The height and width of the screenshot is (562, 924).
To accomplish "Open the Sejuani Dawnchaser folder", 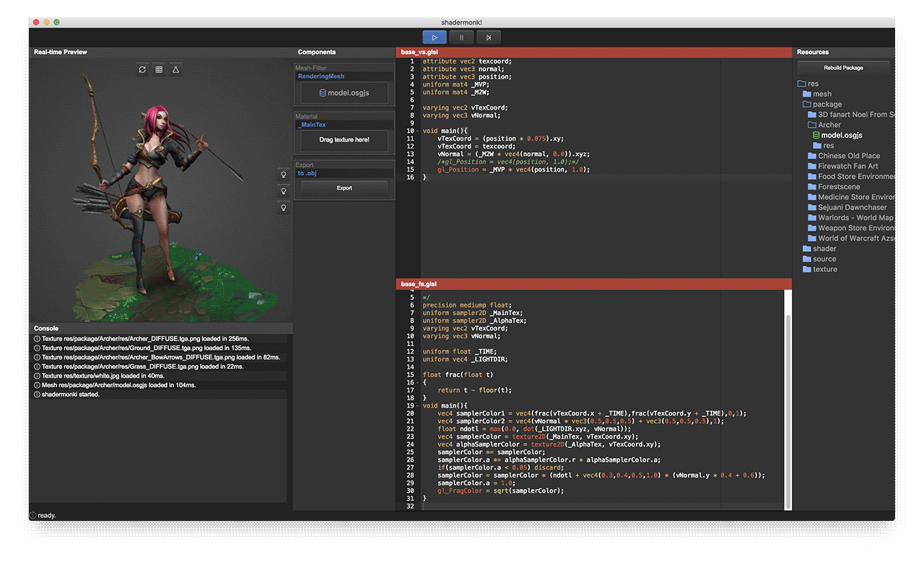I will (847, 207).
